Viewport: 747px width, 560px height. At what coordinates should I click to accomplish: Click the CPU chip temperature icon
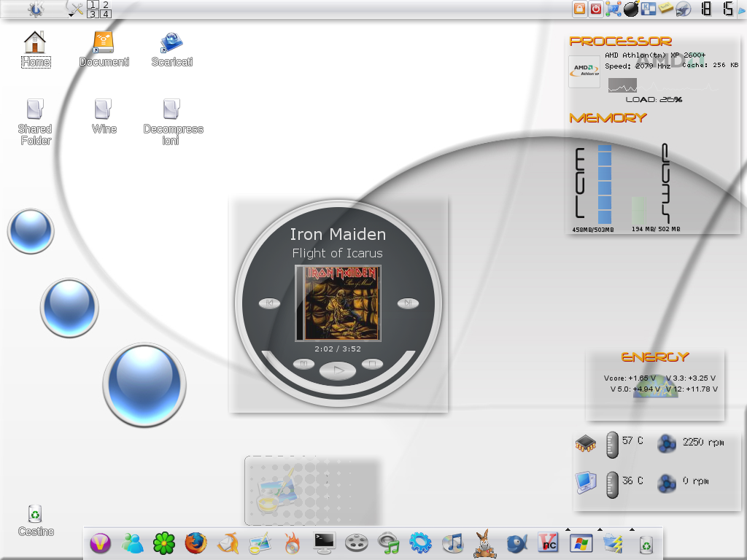586,443
